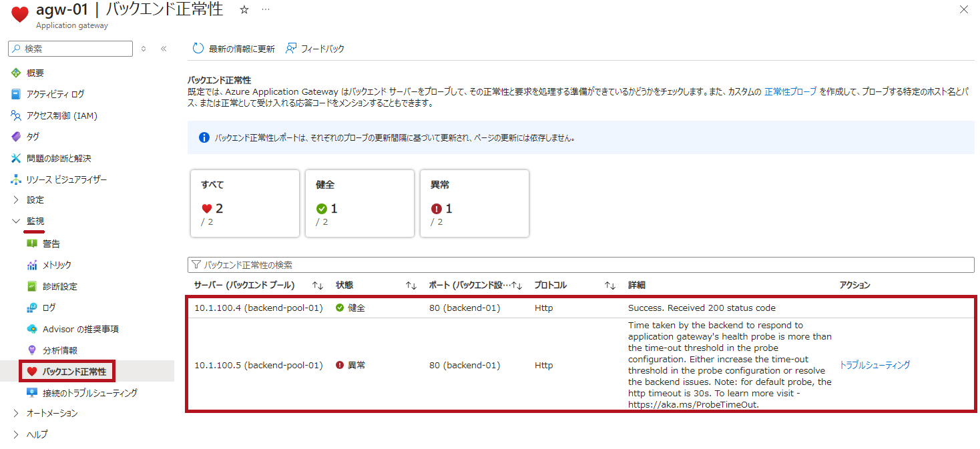Open フィードバック from the toolbar
This screenshot has height=449, width=980.
click(322, 49)
